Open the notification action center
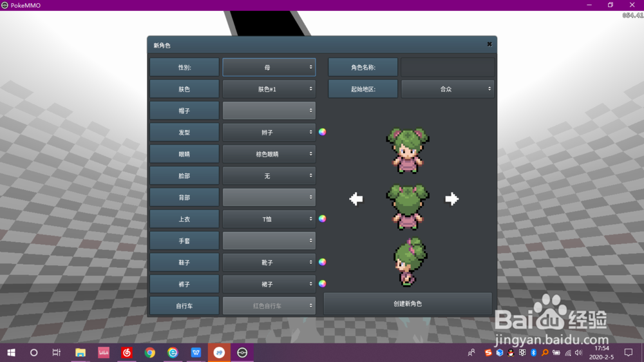Screen dimensions: 644x362 tap(629, 352)
